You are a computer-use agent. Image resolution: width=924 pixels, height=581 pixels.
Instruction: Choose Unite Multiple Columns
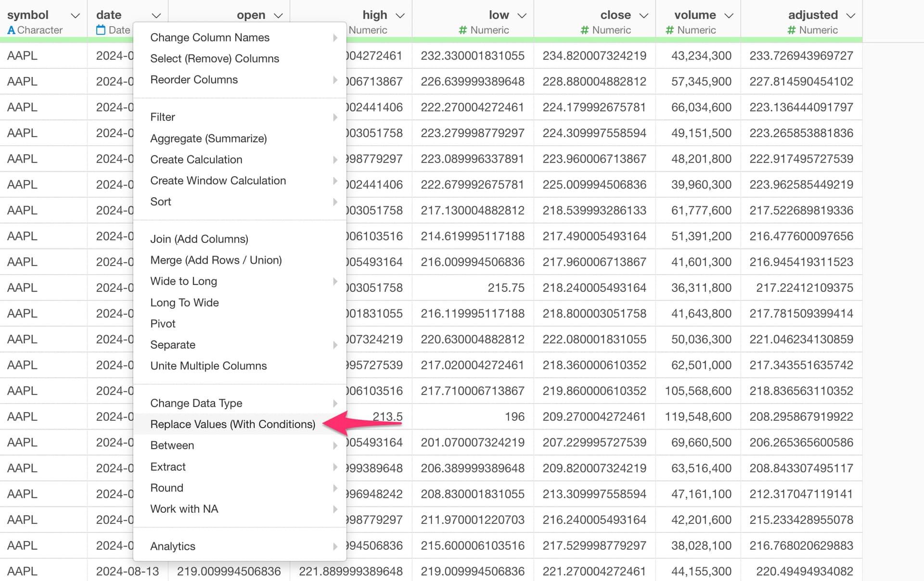(240, 366)
